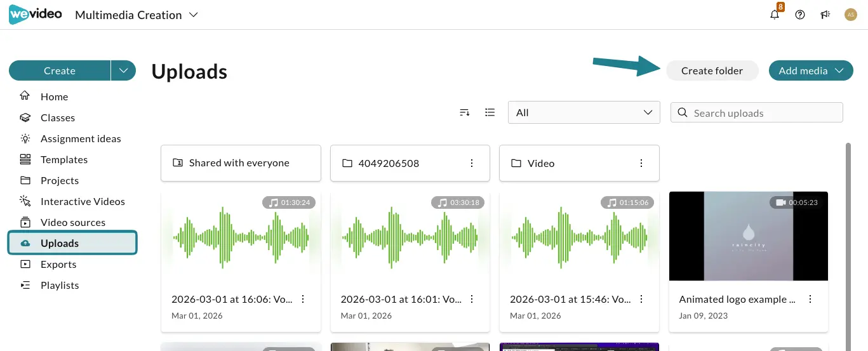Select Uploads in sidebar
Screen dimensions: 868x351
coord(72,243)
